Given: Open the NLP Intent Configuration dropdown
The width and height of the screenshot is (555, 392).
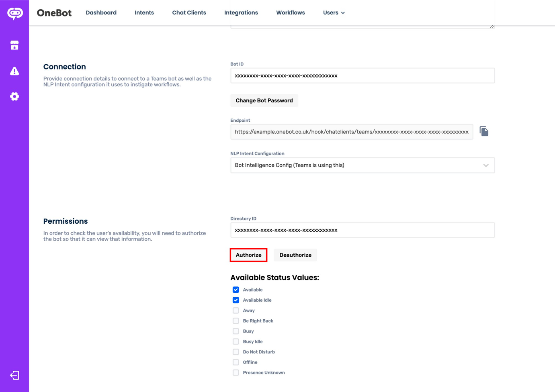Looking at the screenshot, I should [x=362, y=165].
